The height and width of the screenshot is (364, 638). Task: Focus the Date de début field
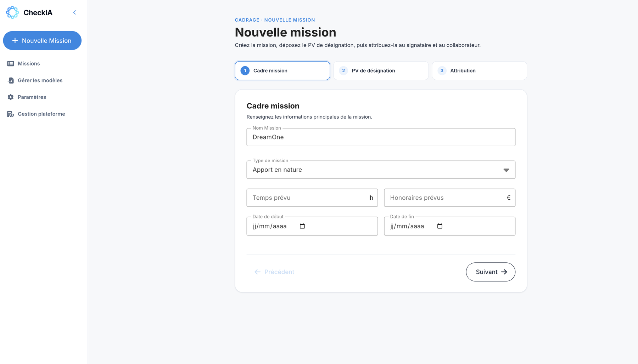[312, 226]
